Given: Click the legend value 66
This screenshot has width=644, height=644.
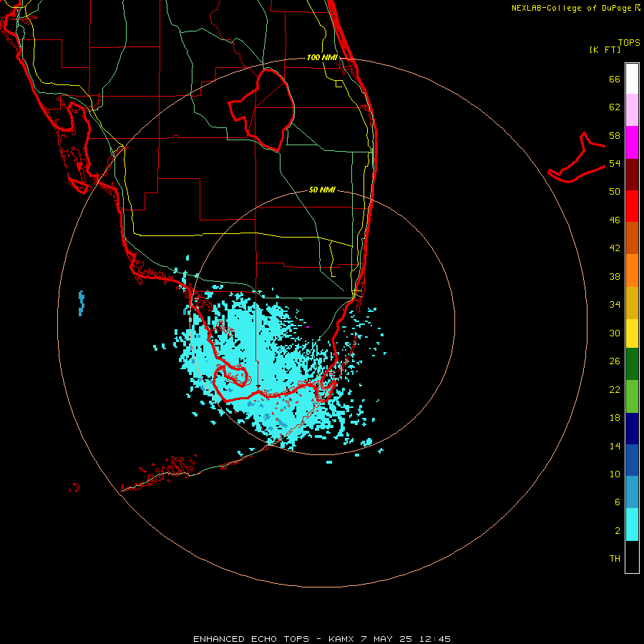Looking at the screenshot, I should 615,79.
